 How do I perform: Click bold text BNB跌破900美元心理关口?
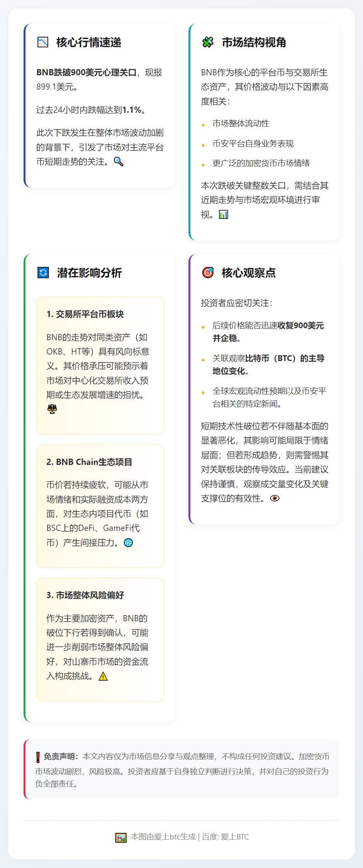click(87, 73)
